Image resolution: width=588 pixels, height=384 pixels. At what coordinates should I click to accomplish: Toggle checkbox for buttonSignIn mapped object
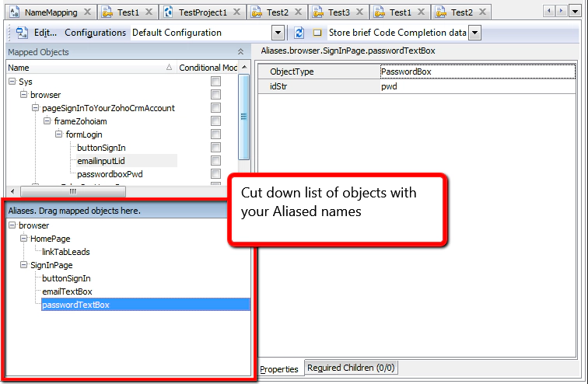[x=215, y=147]
